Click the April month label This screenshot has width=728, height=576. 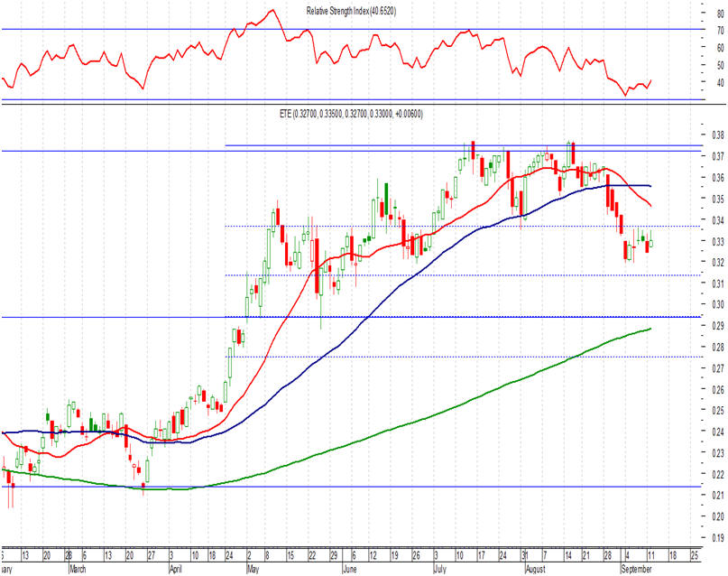tap(176, 569)
